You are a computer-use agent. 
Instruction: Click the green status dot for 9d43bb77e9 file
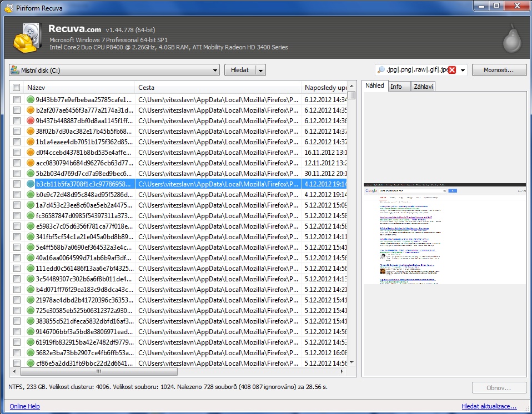tap(31, 100)
